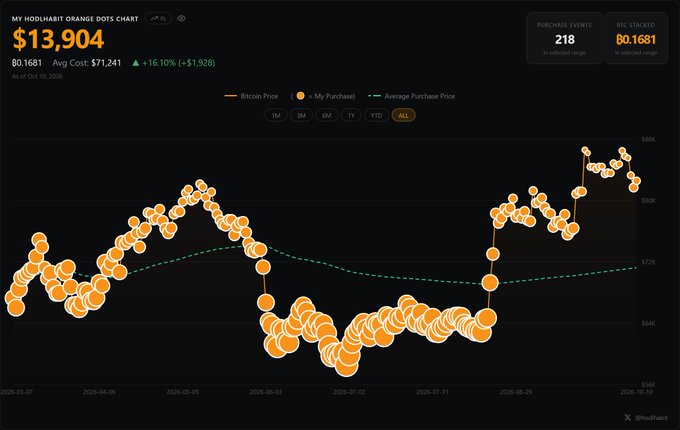680x430 pixels.
Task: Click the 2026-08-29 x-axis date label
Action: click(516, 392)
